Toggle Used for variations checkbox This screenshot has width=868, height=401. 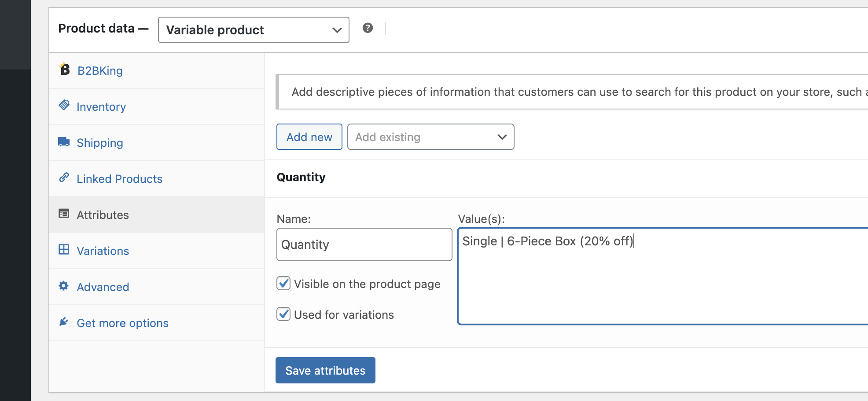283,314
